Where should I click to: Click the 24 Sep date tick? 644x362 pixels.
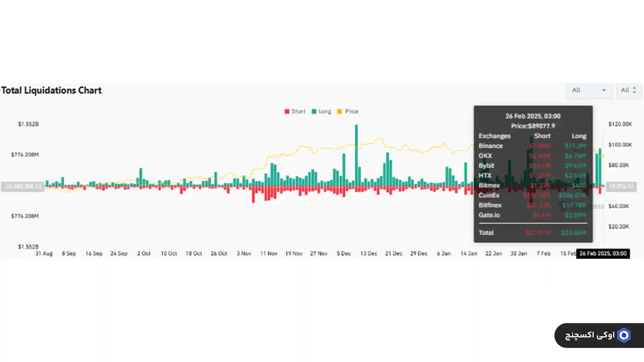pyautogui.click(x=119, y=253)
